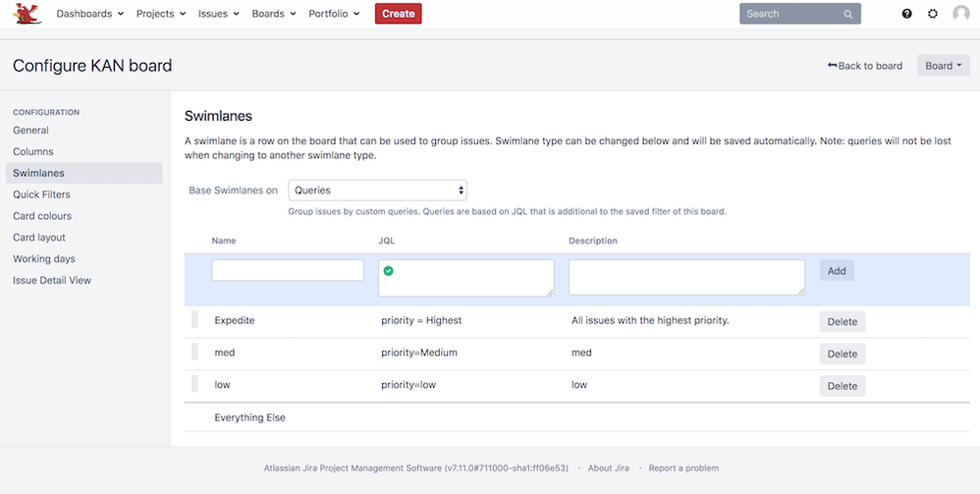Click the new swimlane JQL textarea
This screenshot has height=494, width=980.
click(x=466, y=278)
